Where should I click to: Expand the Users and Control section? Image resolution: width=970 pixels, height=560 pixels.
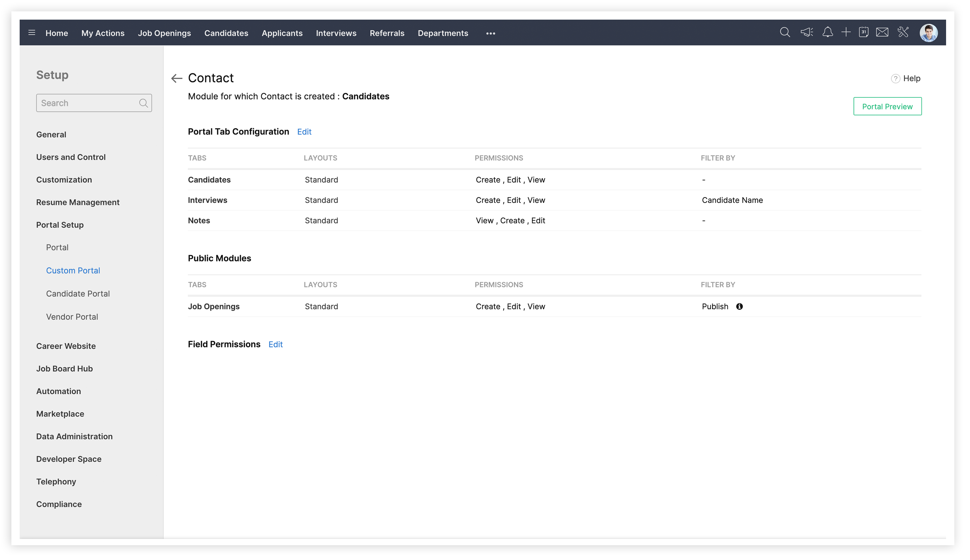pos(71,158)
